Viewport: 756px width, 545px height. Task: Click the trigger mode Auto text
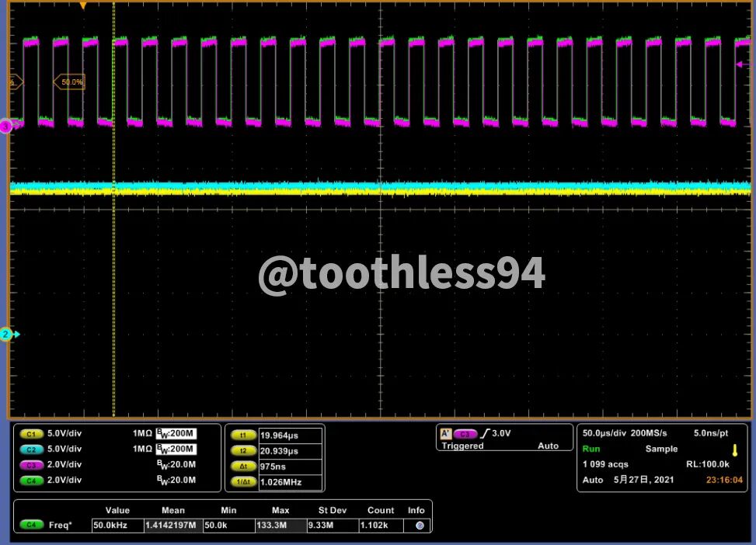click(x=549, y=446)
